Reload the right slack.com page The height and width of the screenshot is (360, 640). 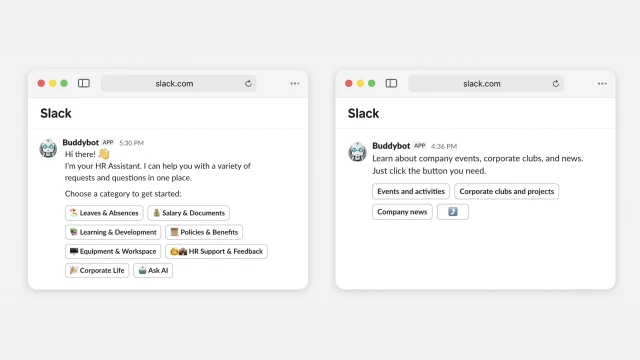click(x=556, y=84)
